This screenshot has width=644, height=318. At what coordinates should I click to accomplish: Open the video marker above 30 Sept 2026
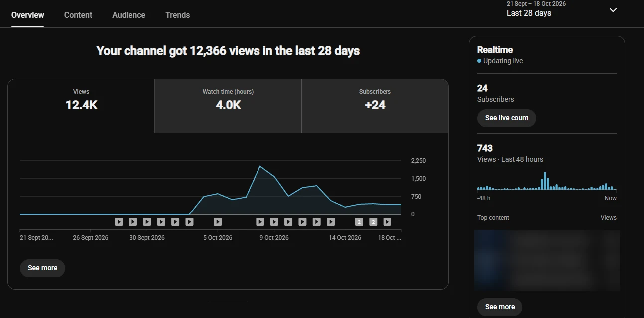pos(147,222)
